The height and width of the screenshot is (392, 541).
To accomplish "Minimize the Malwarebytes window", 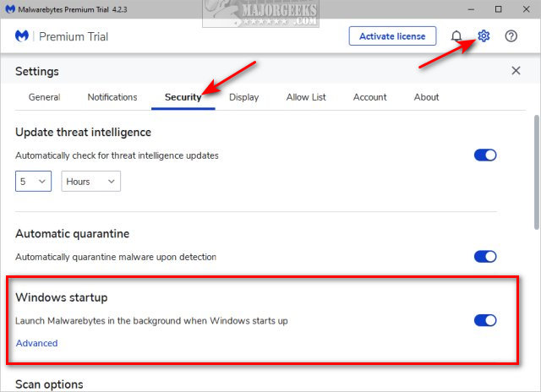I will tap(471, 9).
